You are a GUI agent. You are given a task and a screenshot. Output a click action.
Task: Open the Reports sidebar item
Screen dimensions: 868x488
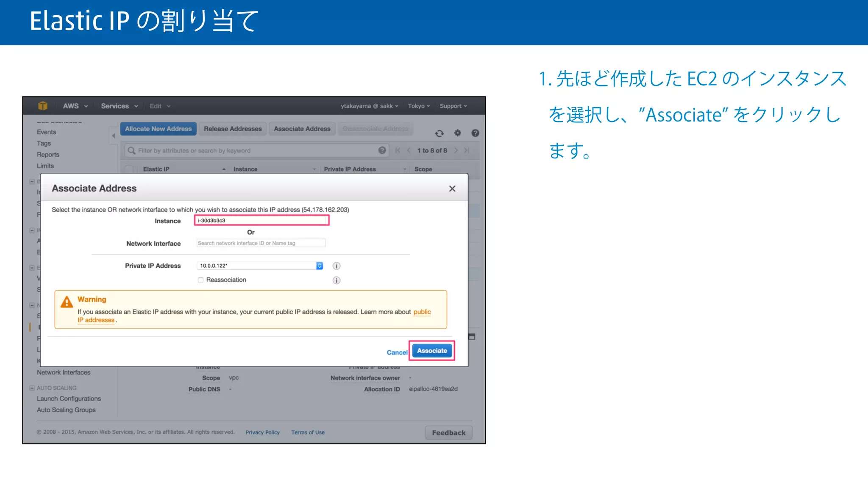point(48,155)
